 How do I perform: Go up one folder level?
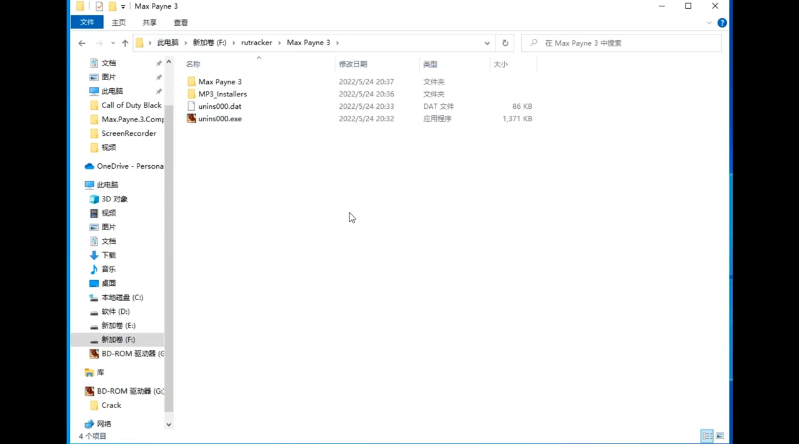pos(125,43)
